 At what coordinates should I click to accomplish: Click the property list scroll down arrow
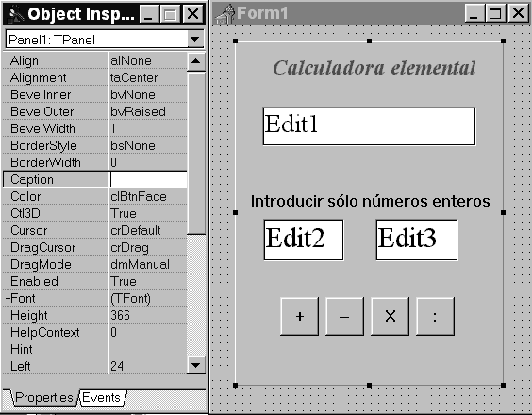(196, 365)
